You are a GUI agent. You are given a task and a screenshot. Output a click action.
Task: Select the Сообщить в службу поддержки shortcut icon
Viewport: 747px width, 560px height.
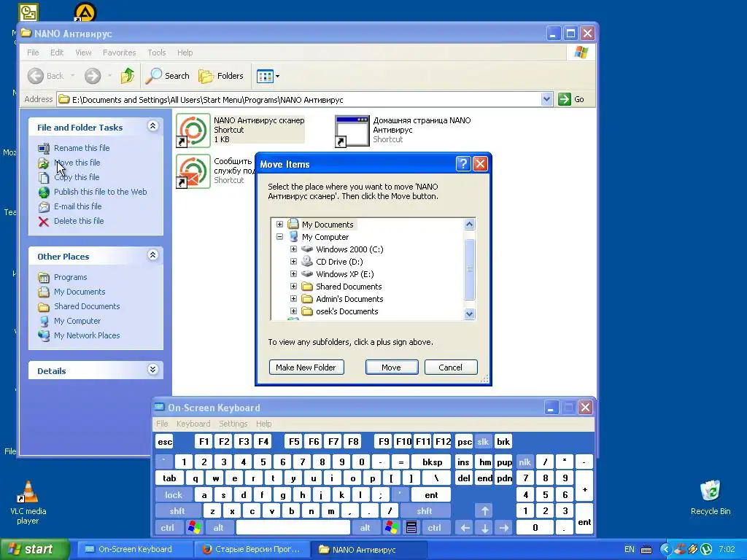point(193,171)
